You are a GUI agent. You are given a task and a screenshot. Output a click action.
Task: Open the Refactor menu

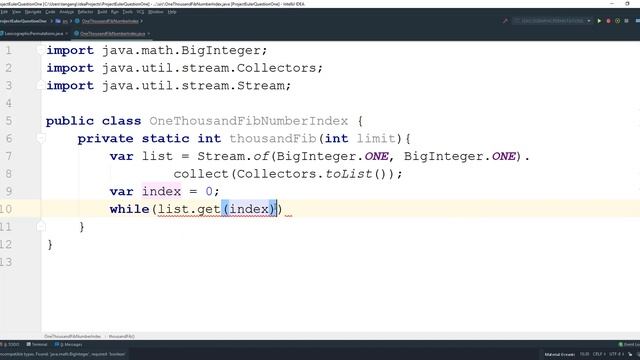85,12
